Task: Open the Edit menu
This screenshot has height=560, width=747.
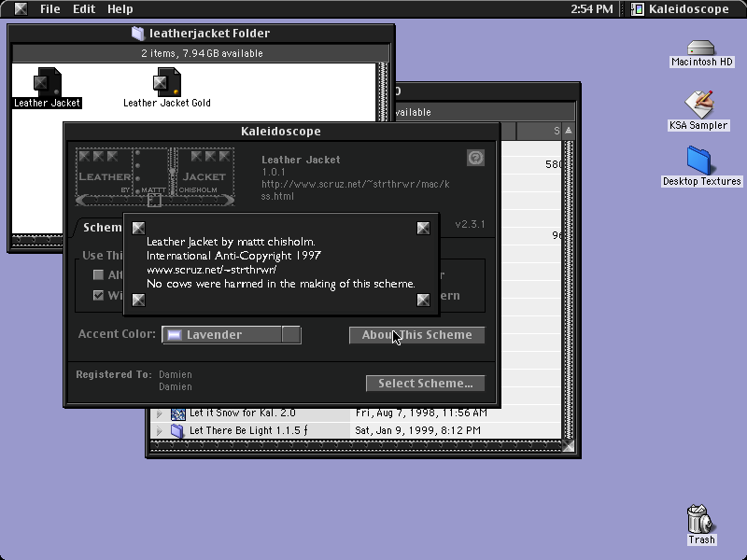Action: pyautogui.click(x=84, y=9)
